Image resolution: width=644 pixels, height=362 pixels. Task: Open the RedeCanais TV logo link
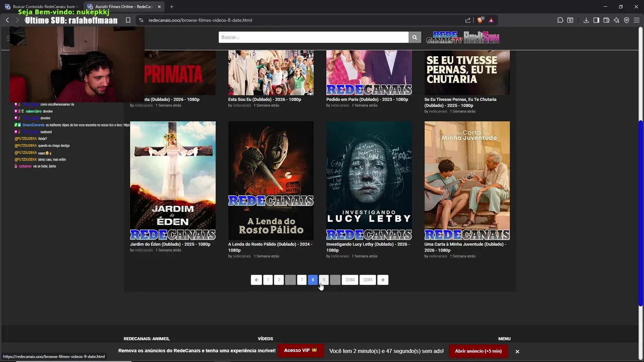pos(444,37)
